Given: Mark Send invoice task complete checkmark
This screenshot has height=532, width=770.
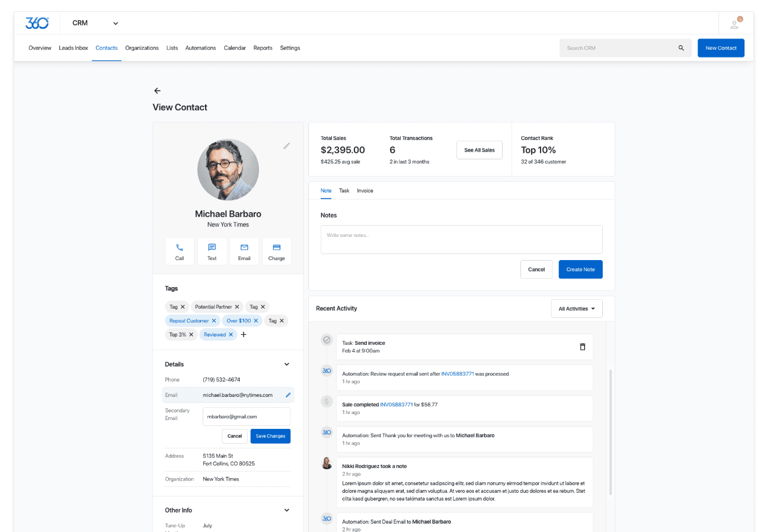Looking at the screenshot, I should (x=327, y=340).
